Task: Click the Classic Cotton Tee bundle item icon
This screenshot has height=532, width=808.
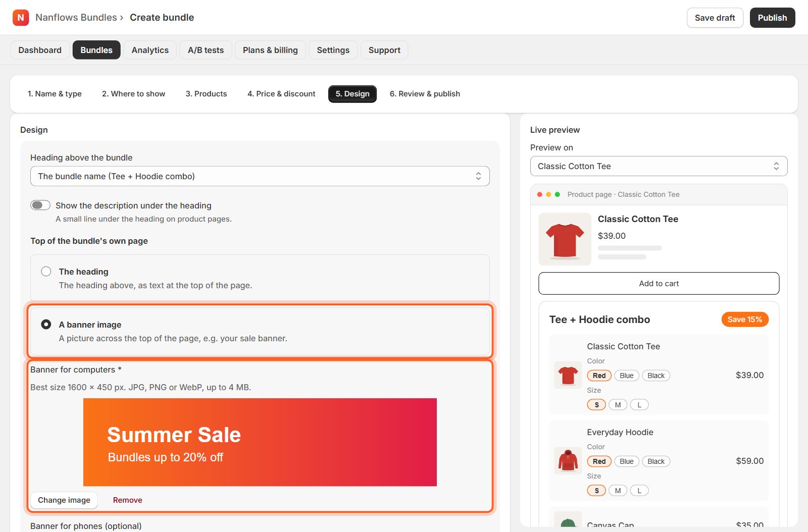Action: coord(568,375)
